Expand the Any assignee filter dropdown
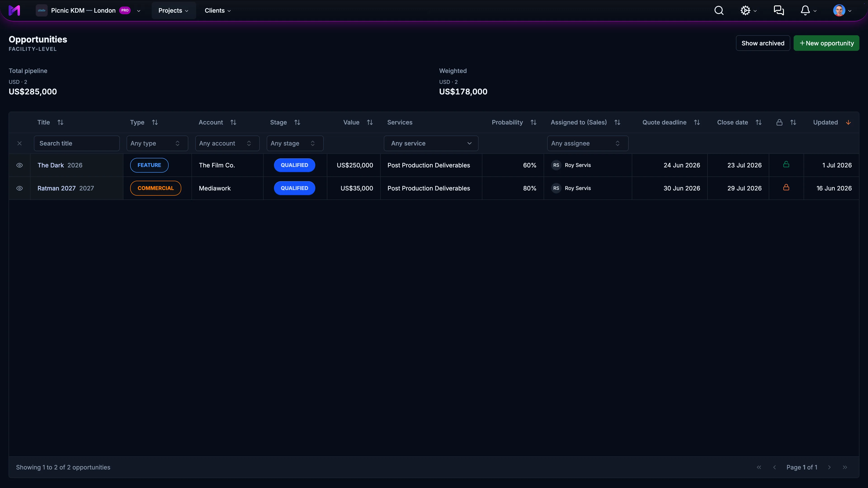Viewport: 868px width, 488px height. 588,143
